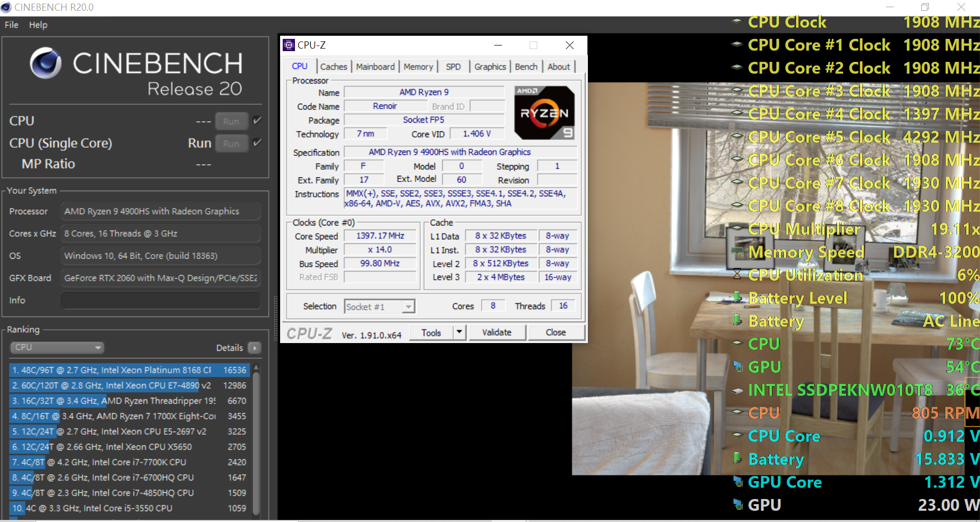
Task: Open the Help menu
Action: click(x=38, y=25)
